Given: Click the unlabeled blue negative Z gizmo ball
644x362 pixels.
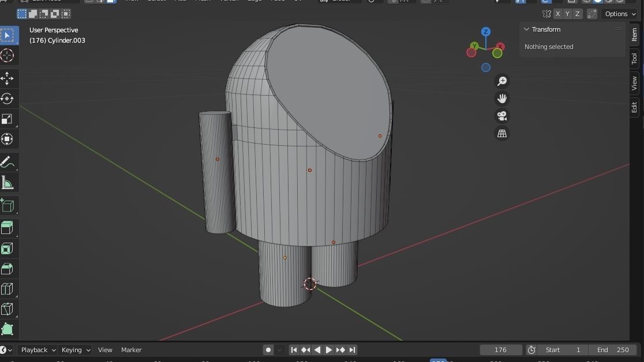Looking at the screenshot, I should click(x=486, y=67).
